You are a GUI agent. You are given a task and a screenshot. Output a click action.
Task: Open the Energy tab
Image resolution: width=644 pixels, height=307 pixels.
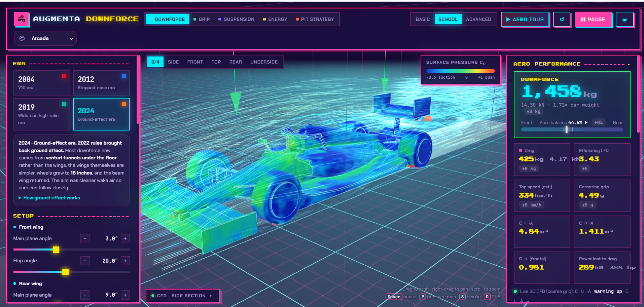coord(275,19)
